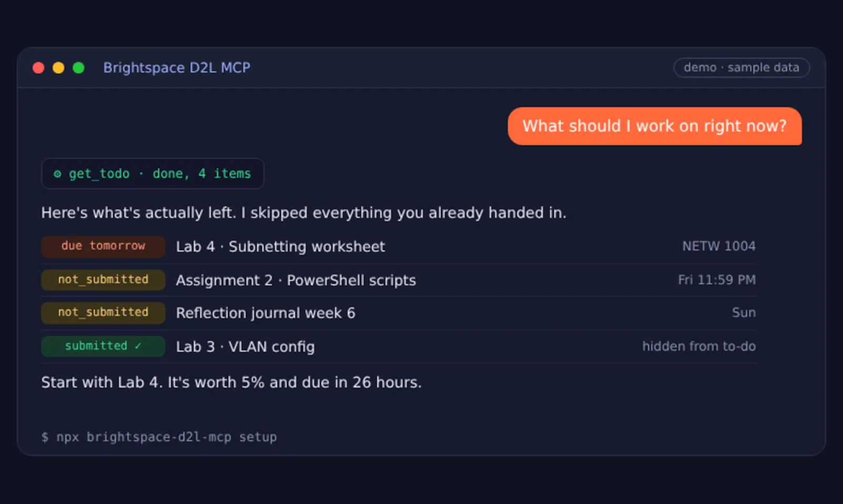Viewport: 843px width, 504px height.
Task: Click the 'NETW 1004' course label
Action: [719, 246]
